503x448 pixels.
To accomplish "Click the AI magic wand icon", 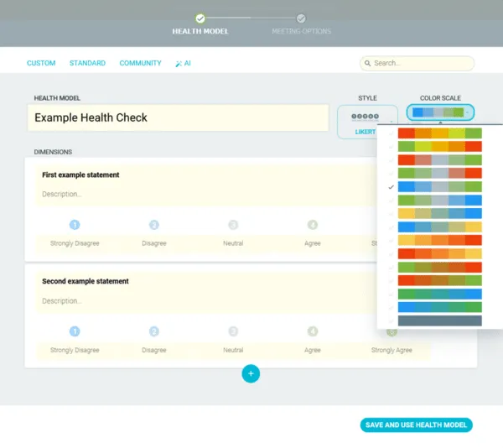I will click(x=179, y=64).
